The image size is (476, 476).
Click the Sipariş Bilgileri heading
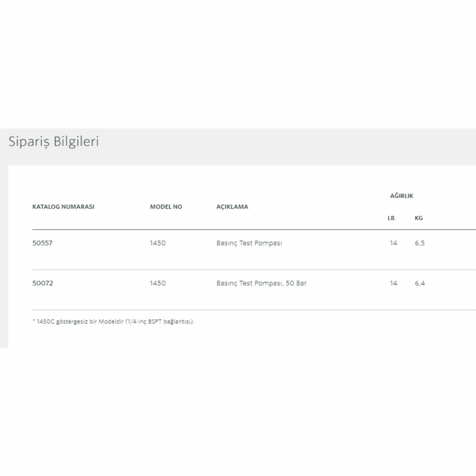(54, 142)
